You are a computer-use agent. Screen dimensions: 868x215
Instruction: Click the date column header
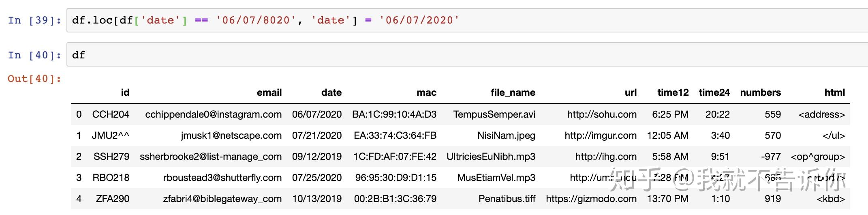331,92
